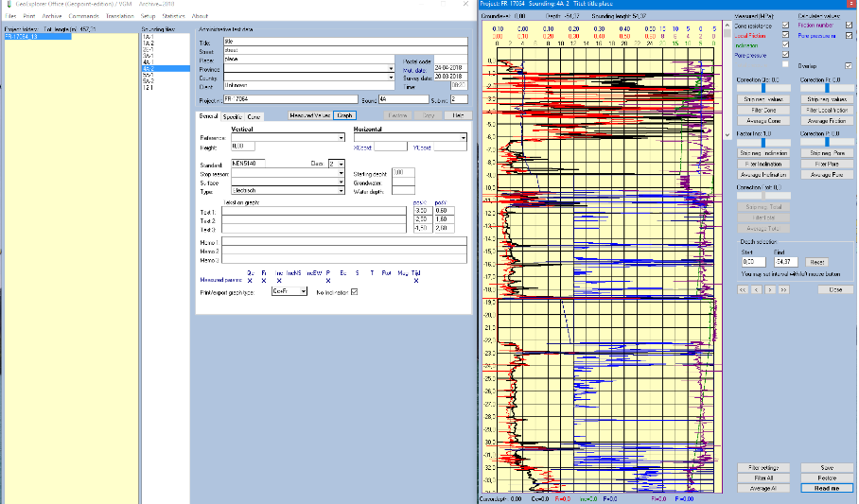The image size is (859, 504).
Task: Click the Average Pore button
Action: 827,175
